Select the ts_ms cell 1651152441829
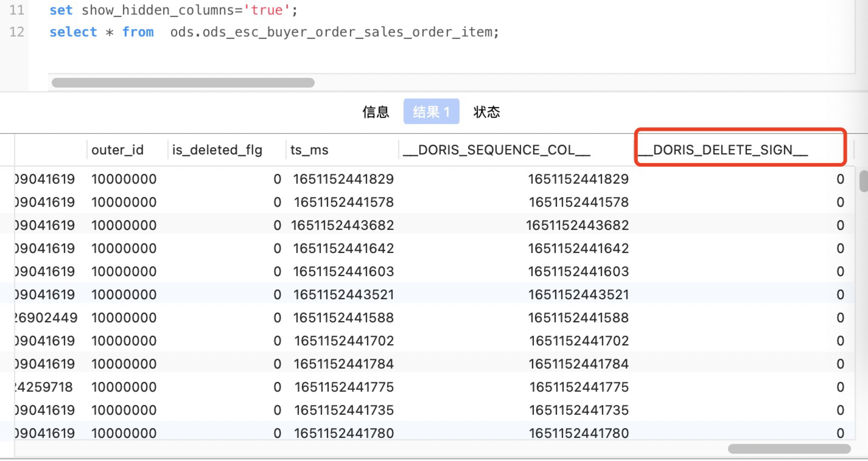The width and height of the screenshot is (868, 461). 343,179
